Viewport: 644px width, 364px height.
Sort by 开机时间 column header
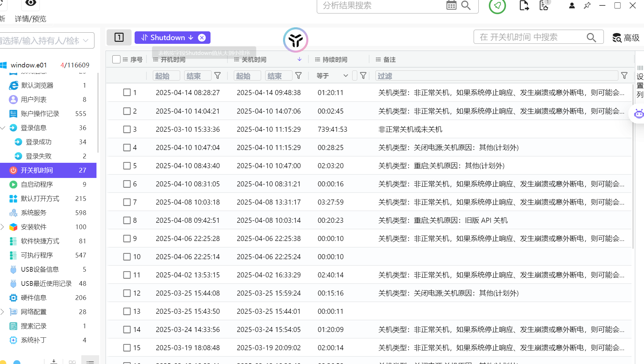pyautogui.click(x=173, y=60)
